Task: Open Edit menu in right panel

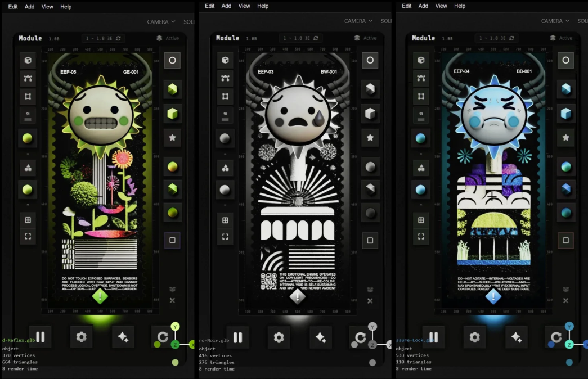Action: click(406, 6)
